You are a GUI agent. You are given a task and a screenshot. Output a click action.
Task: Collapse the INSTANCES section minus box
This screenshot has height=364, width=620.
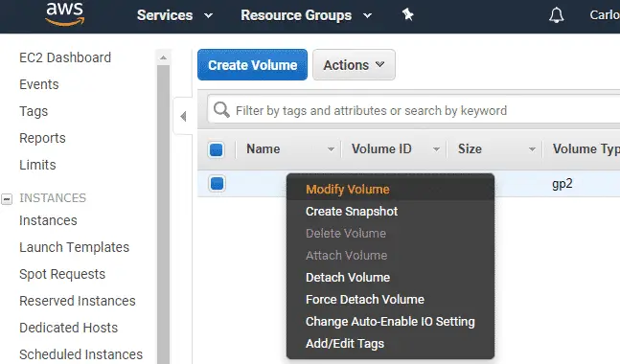point(7,199)
